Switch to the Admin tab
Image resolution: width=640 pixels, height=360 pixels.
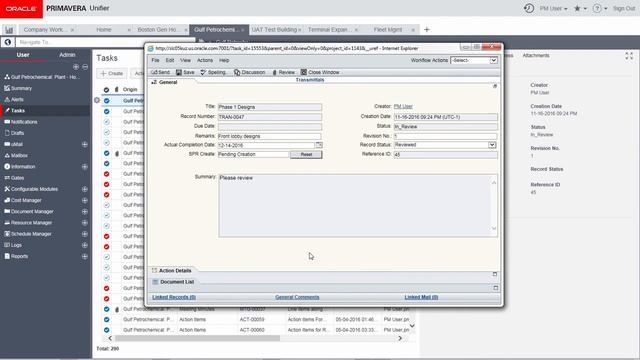[x=67, y=55]
